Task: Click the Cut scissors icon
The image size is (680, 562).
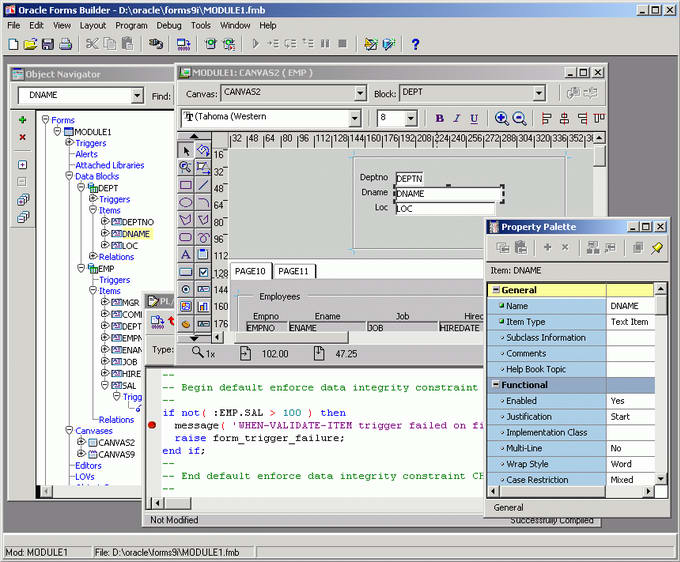Action: pos(92,44)
